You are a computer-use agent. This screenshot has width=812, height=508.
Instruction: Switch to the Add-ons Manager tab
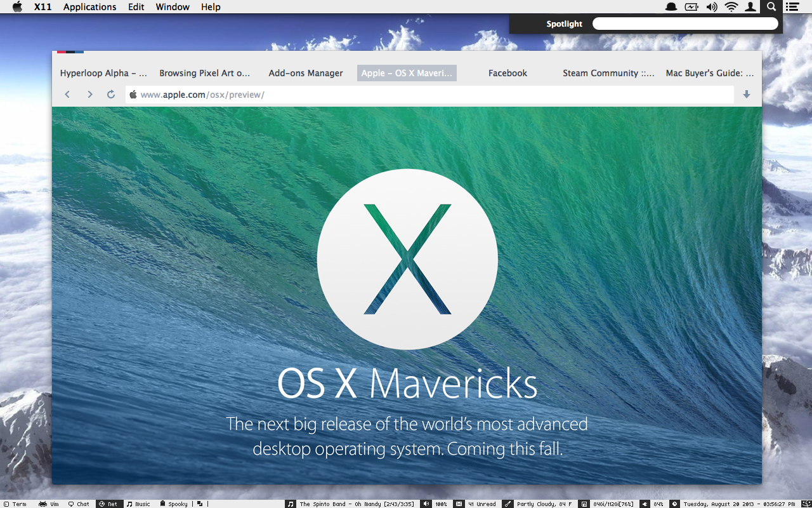coord(306,73)
